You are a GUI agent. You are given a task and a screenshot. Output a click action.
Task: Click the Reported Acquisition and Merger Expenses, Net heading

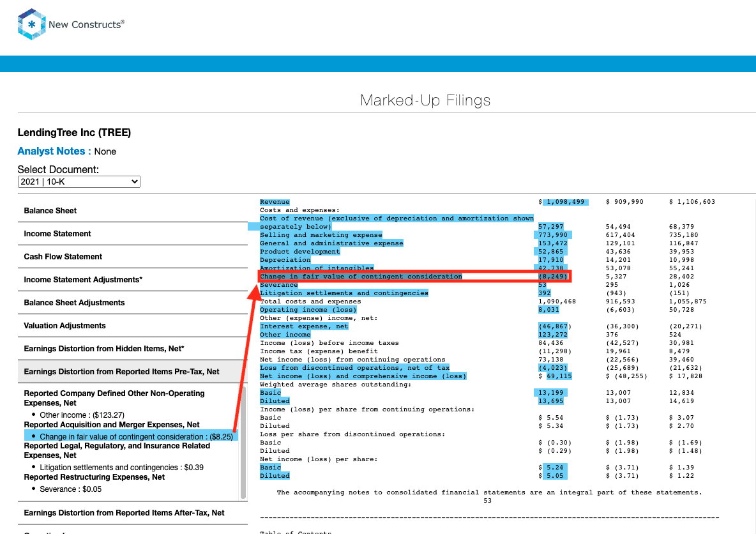click(x=111, y=425)
